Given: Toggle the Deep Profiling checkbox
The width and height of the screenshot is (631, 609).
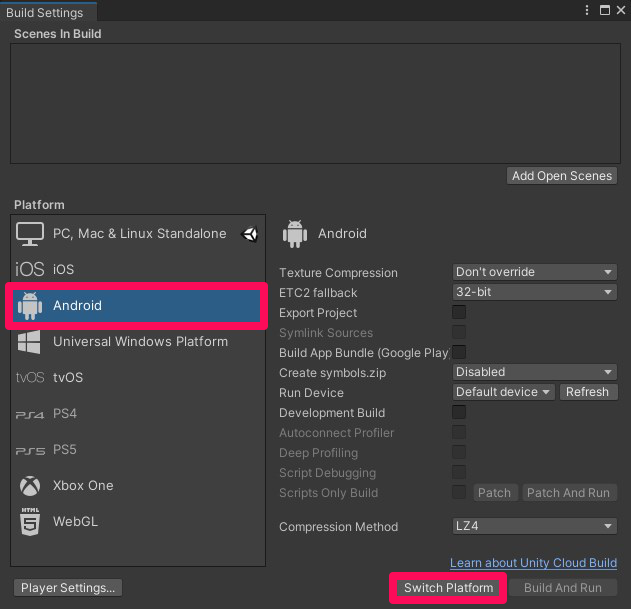Looking at the screenshot, I should (459, 452).
